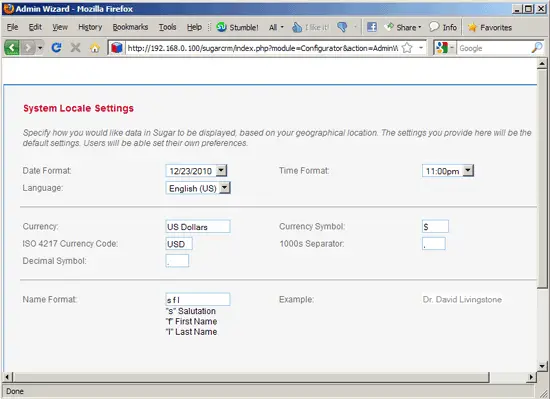The image size is (550, 399).
Task: Click the Stop loading X icon
Action: [x=75, y=47]
